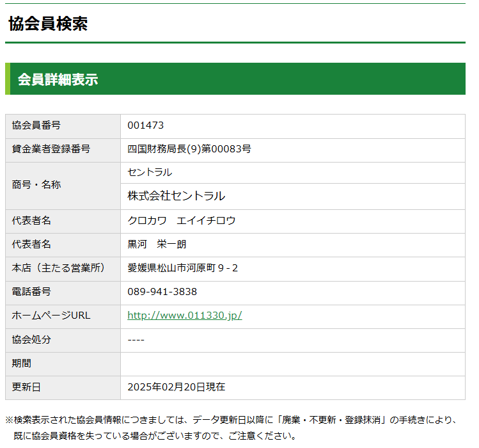Click the member number value 001473
This screenshot has height=448, width=479.
145,125
